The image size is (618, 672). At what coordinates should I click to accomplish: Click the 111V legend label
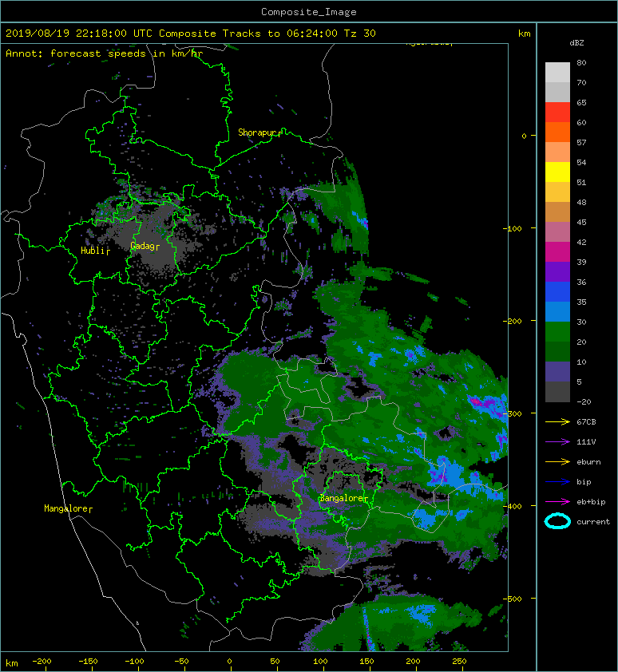586,442
